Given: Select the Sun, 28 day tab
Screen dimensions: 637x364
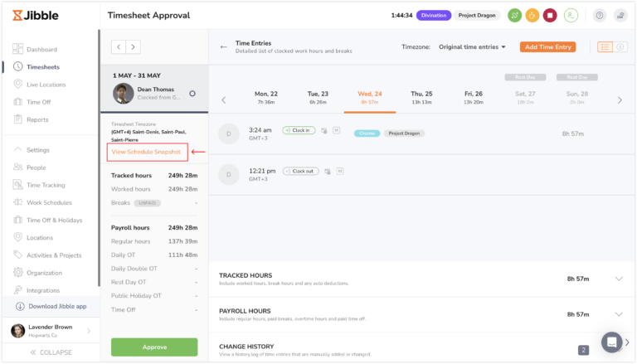Looking at the screenshot, I should click(577, 98).
